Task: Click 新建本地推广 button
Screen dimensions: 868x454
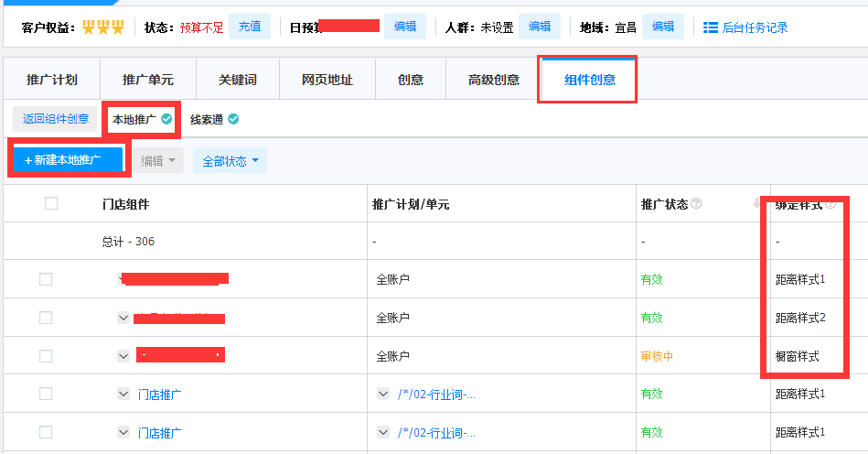Action: (x=68, y=160)
